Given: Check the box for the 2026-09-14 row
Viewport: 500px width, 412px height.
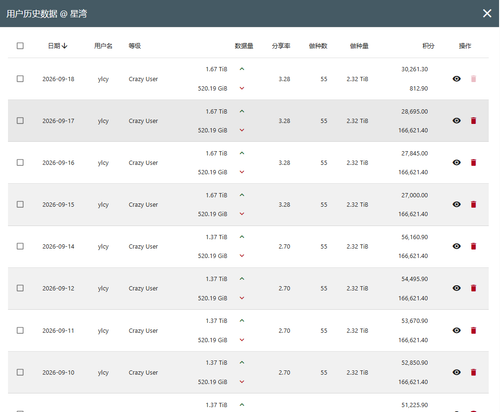Looking at the screenshot, I should (20, 246).
